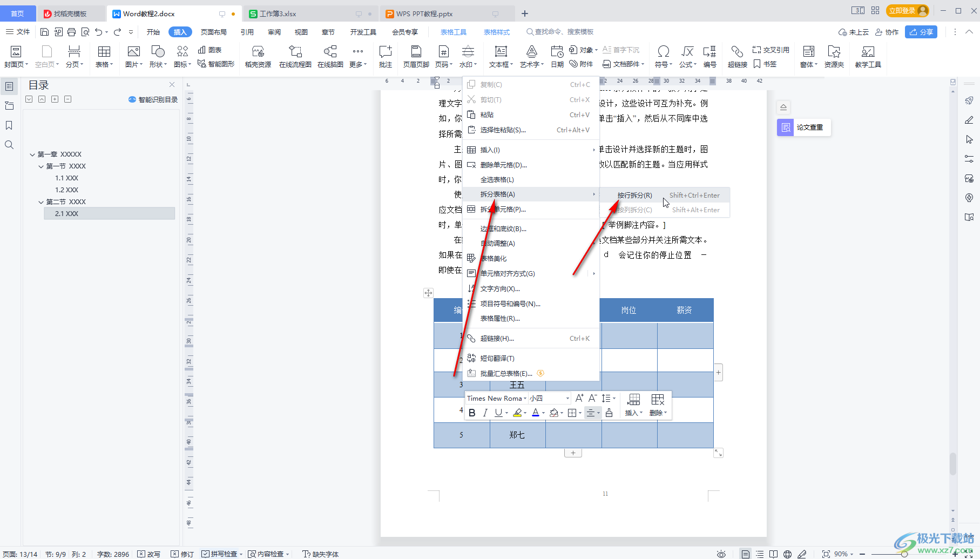
Task: Select 全选表格(L) in context menu
Action: coord(531,179)
